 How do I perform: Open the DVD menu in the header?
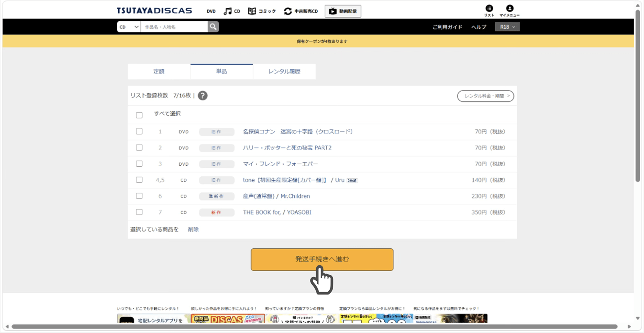[x=211, y=11]
